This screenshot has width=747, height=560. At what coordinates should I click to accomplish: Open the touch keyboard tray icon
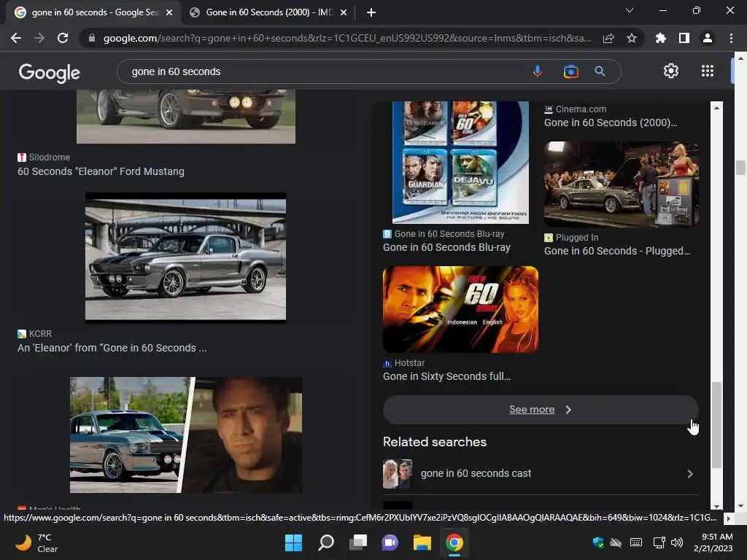tap(636, 542)
